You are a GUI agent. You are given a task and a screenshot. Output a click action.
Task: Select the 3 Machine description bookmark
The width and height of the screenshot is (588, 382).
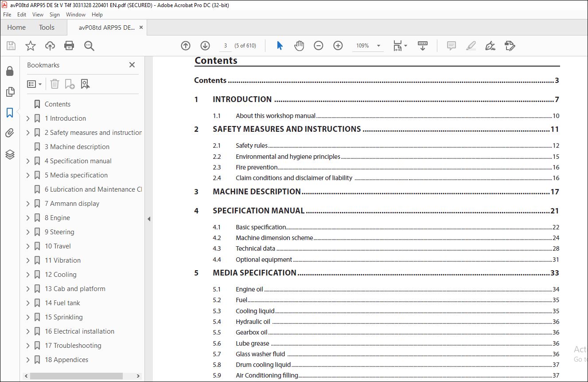pyautogui.click(x=77, y=147)
